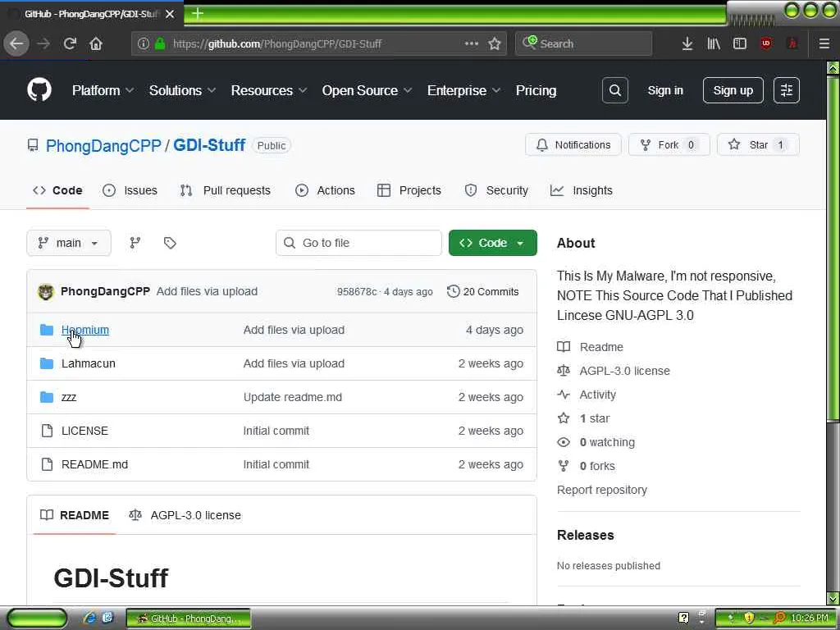Switch to the Pull requests tab
The image size is (840, 630).
226,190
